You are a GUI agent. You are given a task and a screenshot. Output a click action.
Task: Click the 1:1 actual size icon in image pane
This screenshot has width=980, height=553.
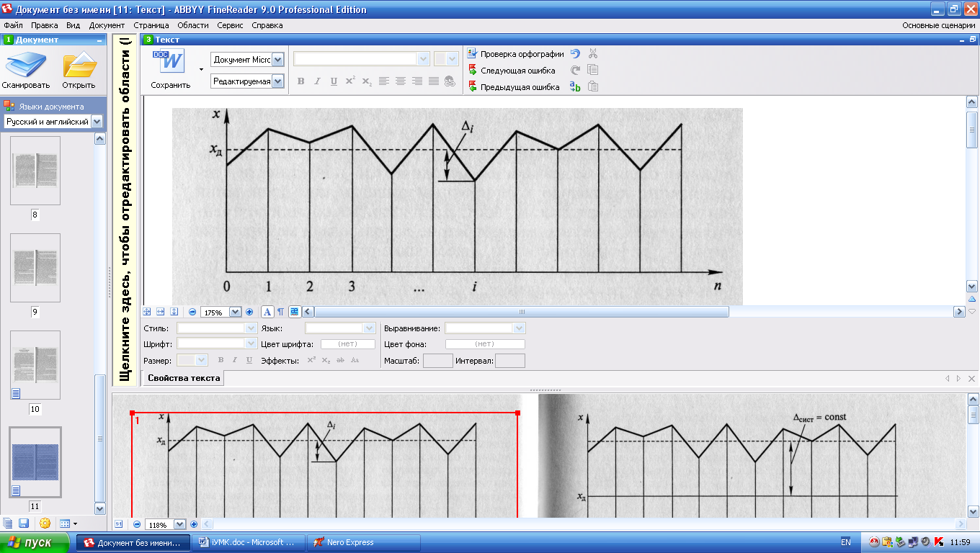click(119, 524)
